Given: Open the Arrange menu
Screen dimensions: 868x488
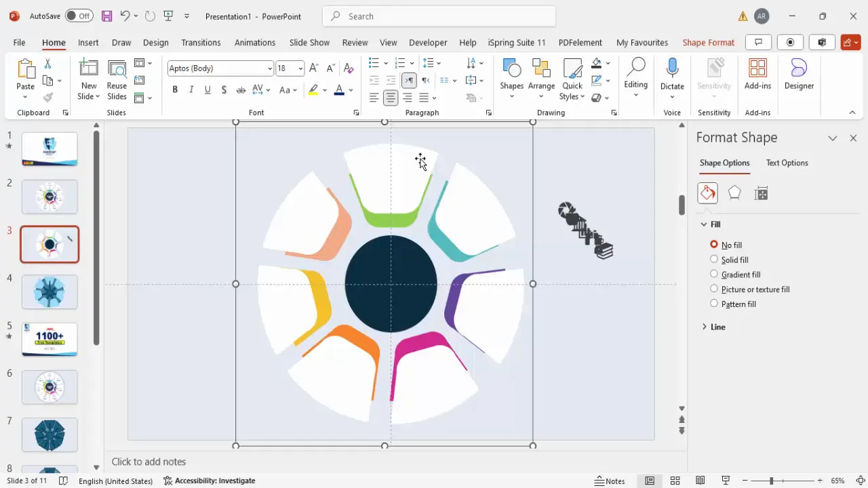Looking at the screenshot, I should [541, 80].
